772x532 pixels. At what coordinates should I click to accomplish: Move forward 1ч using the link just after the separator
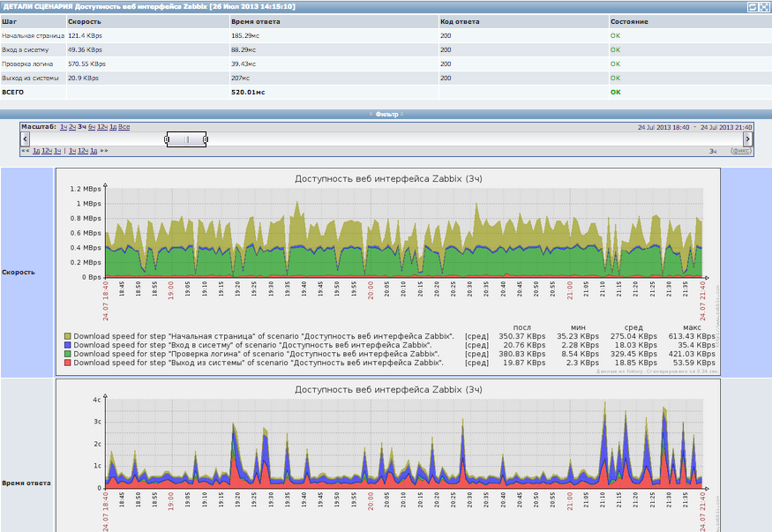[72, 151]
